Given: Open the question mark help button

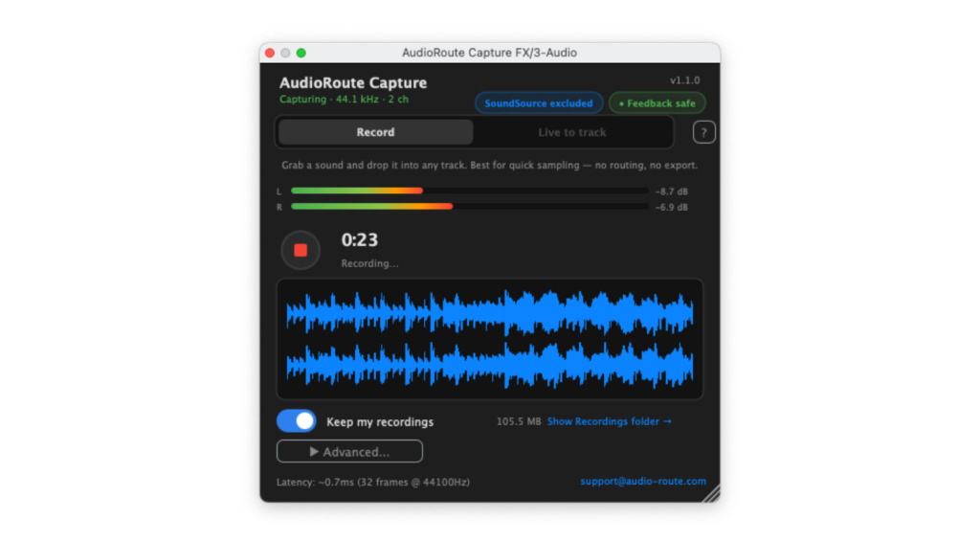Looking at the screenshot, I should point(703,132).
